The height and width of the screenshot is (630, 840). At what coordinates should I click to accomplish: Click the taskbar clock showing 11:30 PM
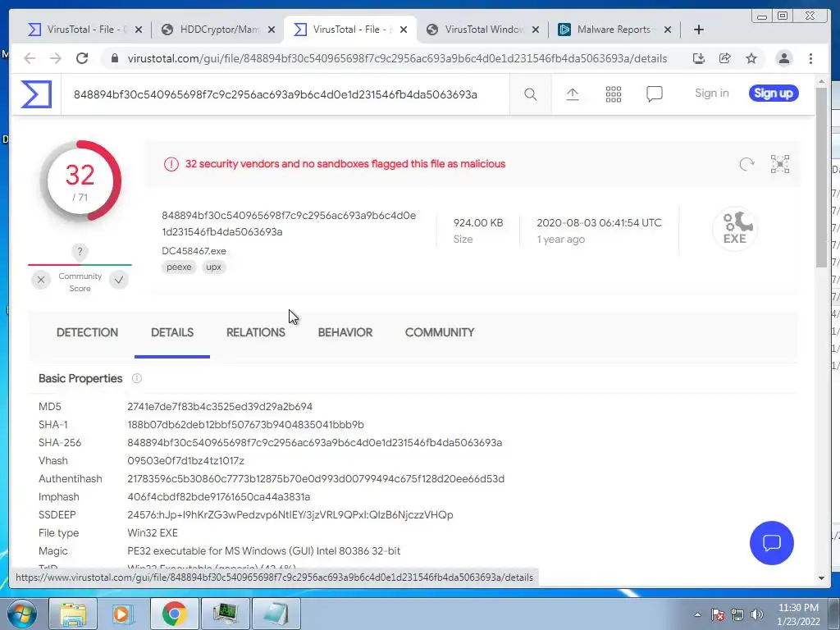click(798, 614)
